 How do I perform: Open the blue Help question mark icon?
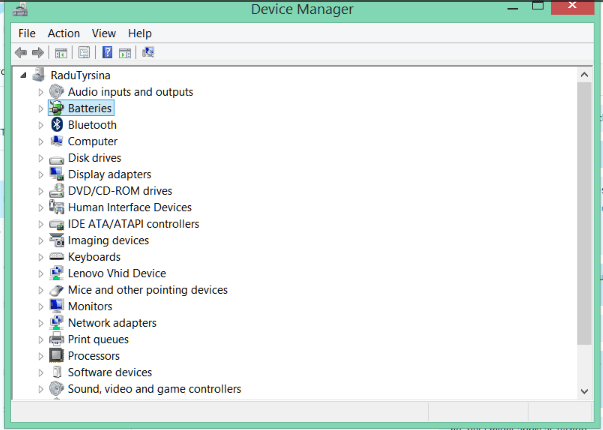click(107, 52)
